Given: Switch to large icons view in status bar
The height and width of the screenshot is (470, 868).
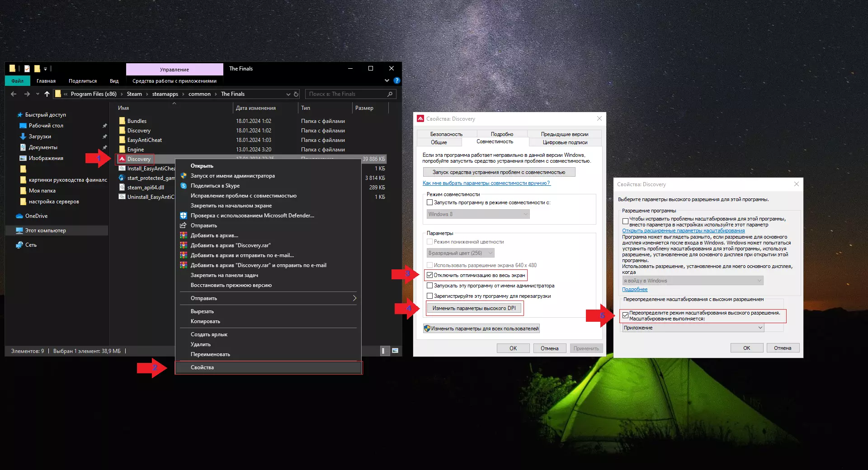Looking at the screenshot, I should pyautogui.click(x=395, y=351).
